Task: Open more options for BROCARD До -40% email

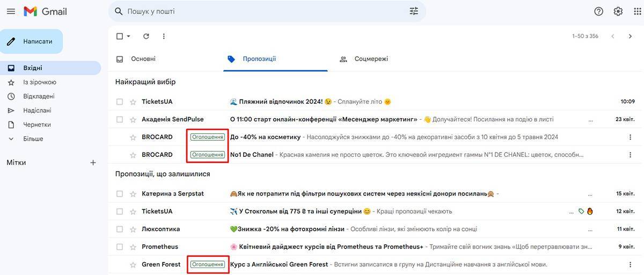Action: 631,137
